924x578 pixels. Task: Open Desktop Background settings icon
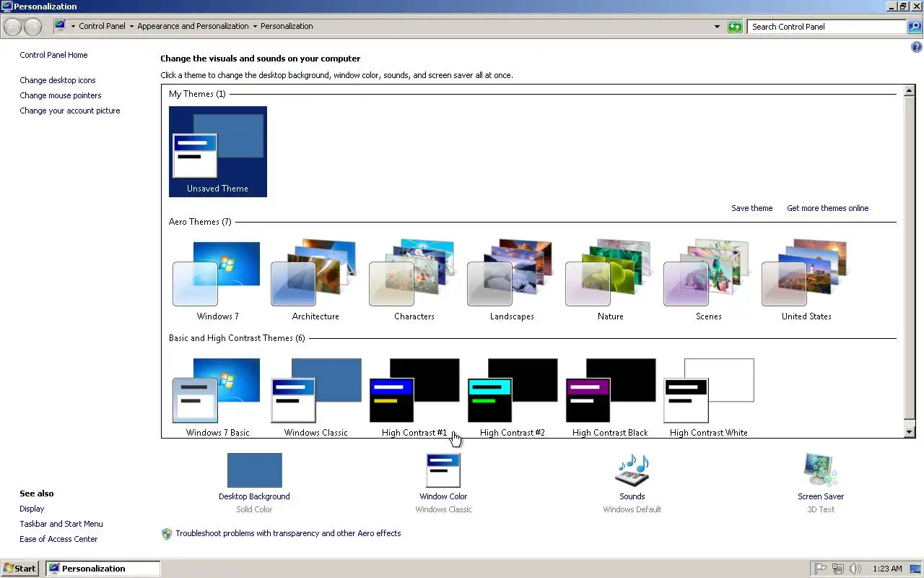coord(254,470)
